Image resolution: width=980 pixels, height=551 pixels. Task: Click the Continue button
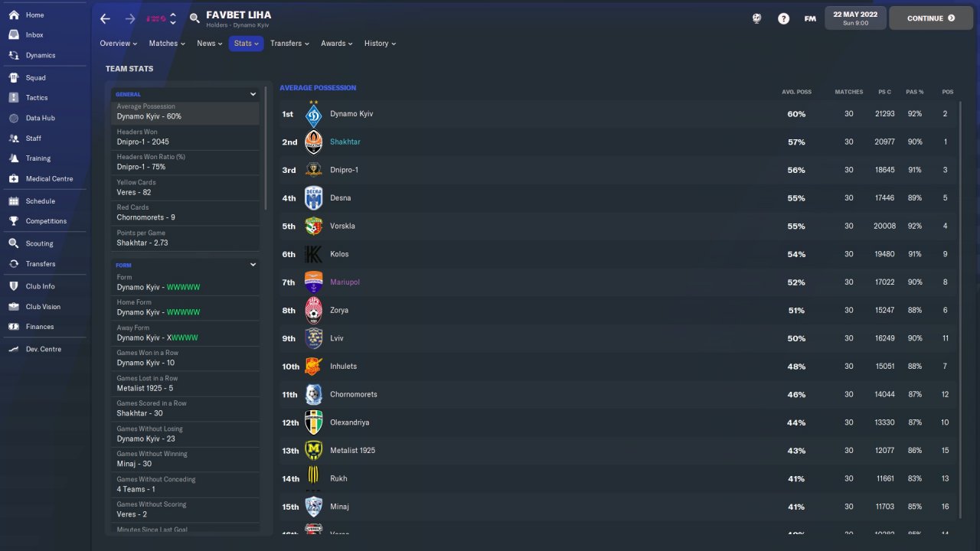pos(930,18)
